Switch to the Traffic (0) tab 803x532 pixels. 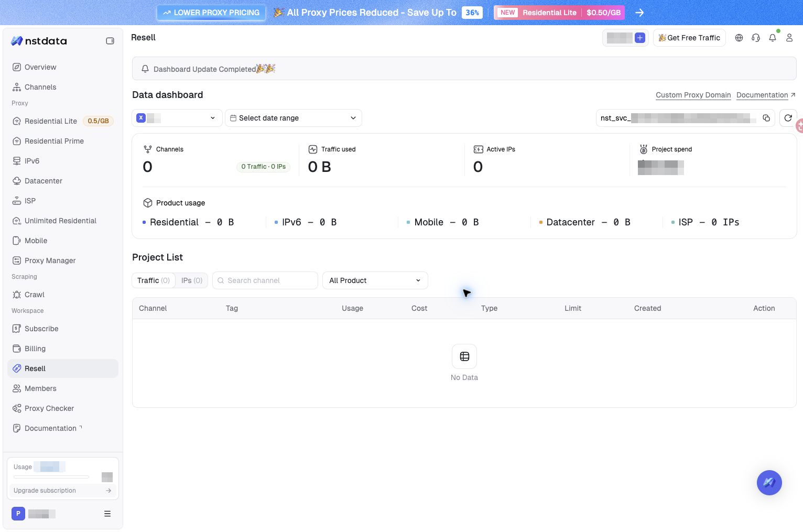[x=154, y=280]
